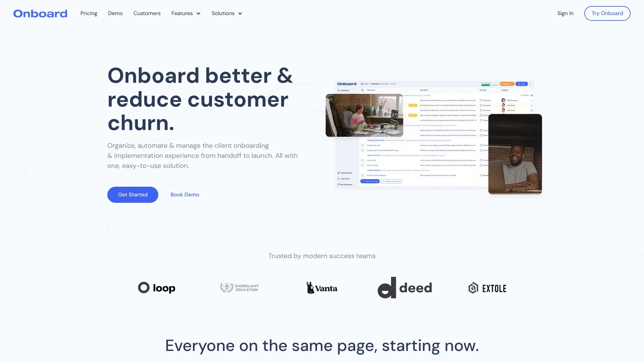
Task: Click the Sign In link
Action: pyautogui.click(x=566, y=13)
